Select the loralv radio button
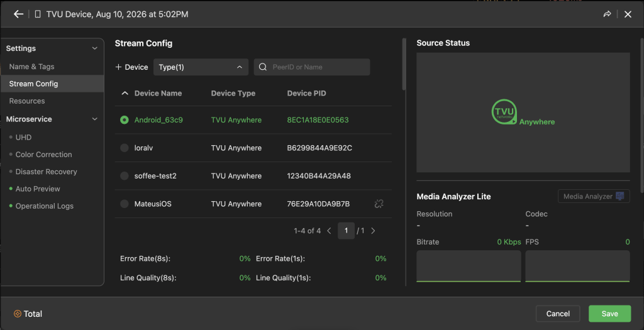The image size is (644, 330). tap(125, 148)
